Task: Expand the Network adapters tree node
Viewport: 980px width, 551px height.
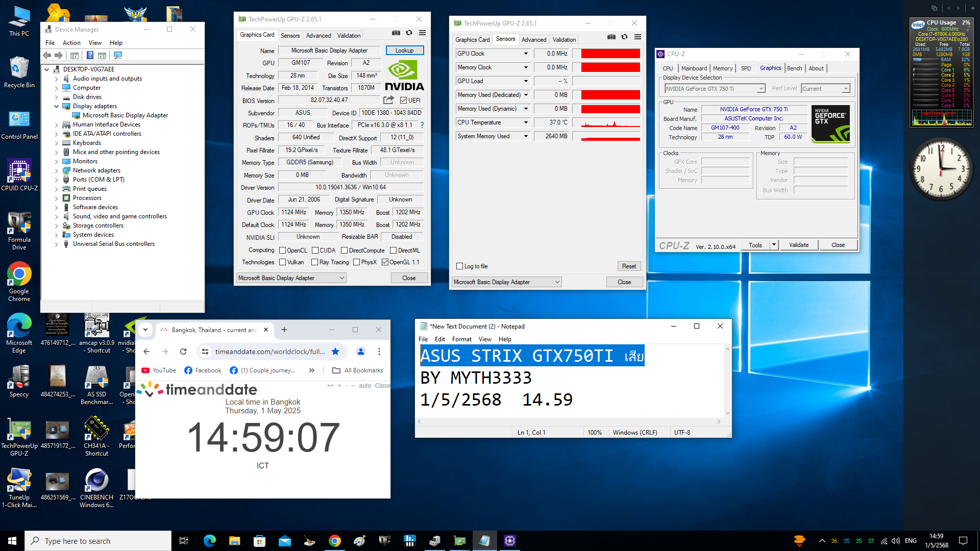Action: pos(56,170)
